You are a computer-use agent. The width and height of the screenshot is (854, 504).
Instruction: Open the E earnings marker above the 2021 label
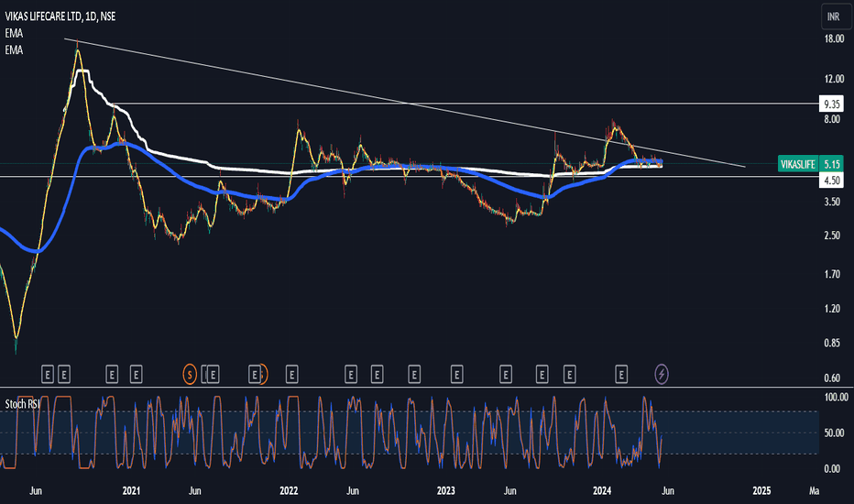point(136,374)
